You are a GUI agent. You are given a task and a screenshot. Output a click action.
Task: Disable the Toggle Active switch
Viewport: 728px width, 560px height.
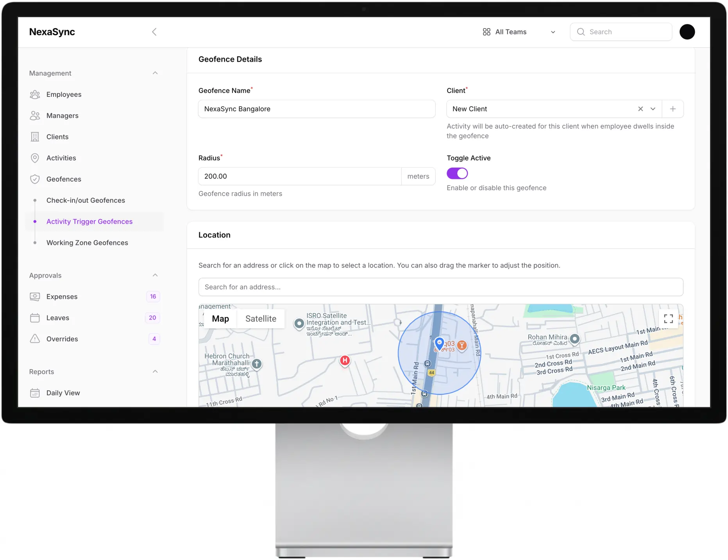(x=457, y=173)
